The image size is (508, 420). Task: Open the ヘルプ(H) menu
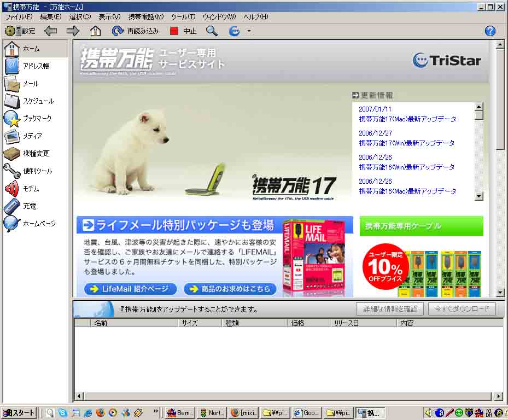256,17
